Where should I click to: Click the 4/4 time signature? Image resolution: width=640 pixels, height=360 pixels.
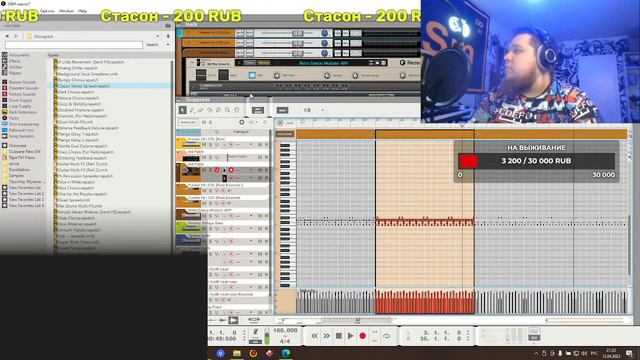(285, 341)
